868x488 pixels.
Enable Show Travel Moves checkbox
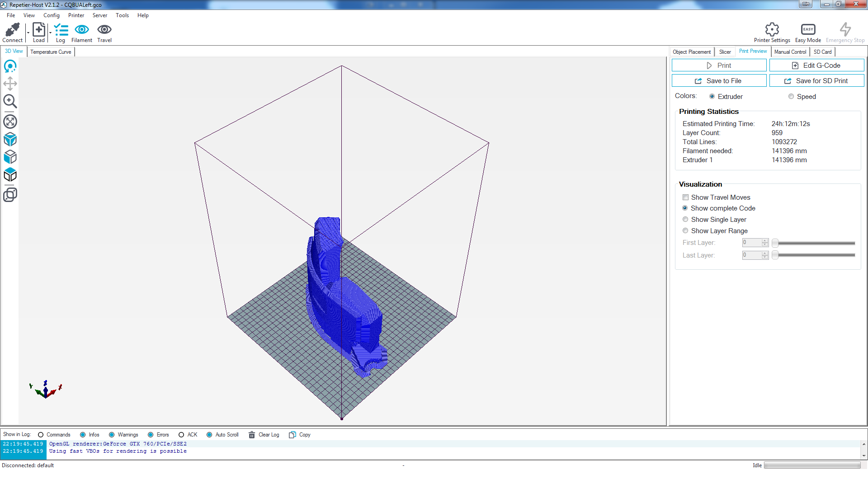686,197
